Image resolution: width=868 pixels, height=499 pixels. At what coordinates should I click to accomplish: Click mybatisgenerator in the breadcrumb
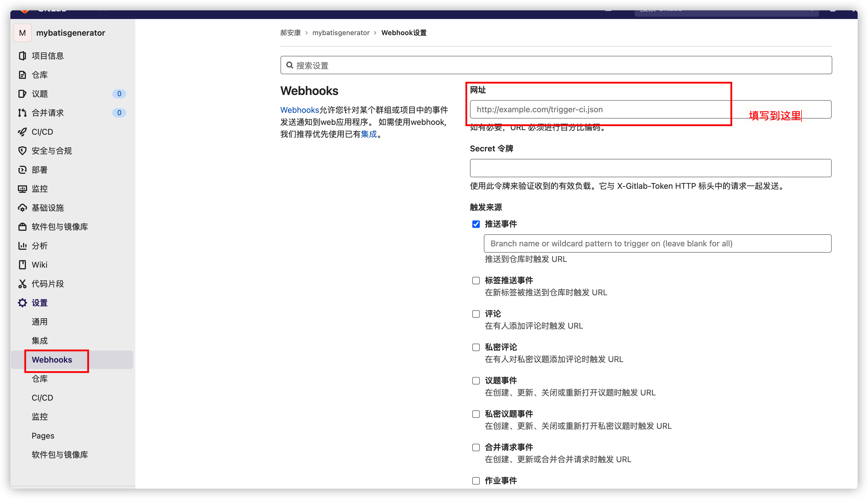[340, 33]
